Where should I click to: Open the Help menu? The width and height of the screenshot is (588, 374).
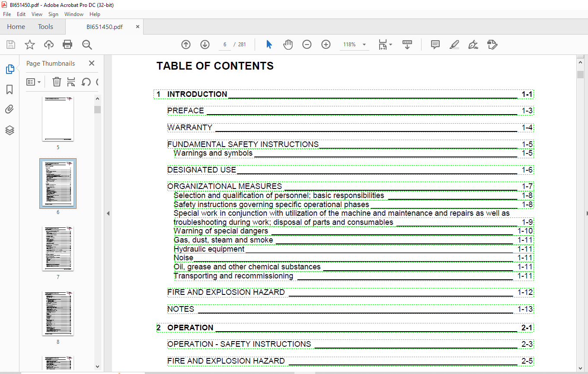[x=95, y=14]
